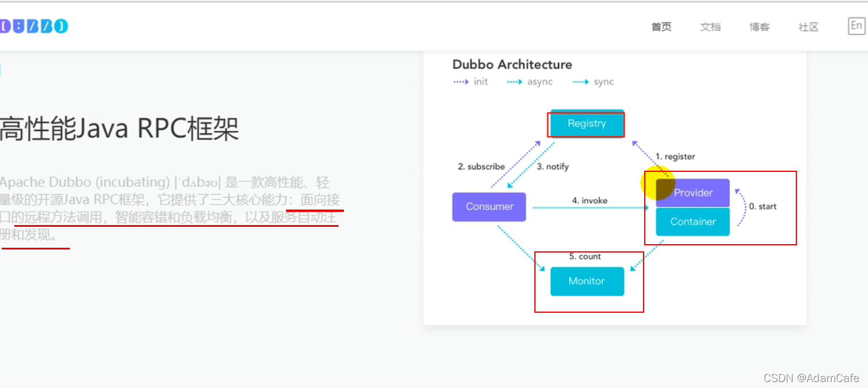Click the Container box in diagram

click(692, 221)
